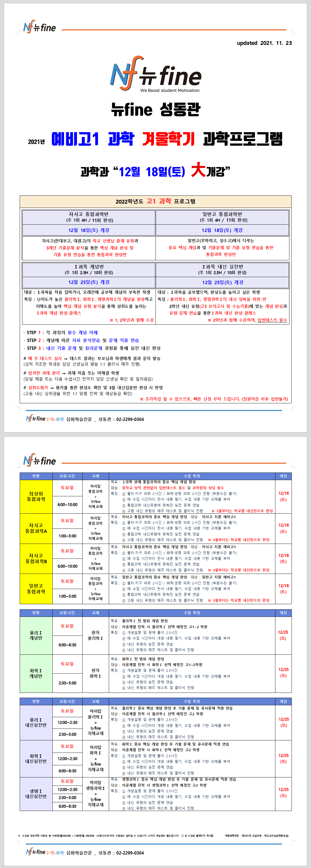Click the '물리 I 내신실전반' class cell

[x=36, y=723]
